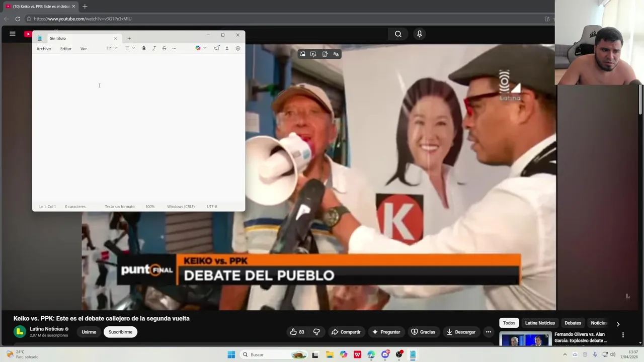Click the Descargar button
This screenshot has height=362, width=644.
(460, 332)
